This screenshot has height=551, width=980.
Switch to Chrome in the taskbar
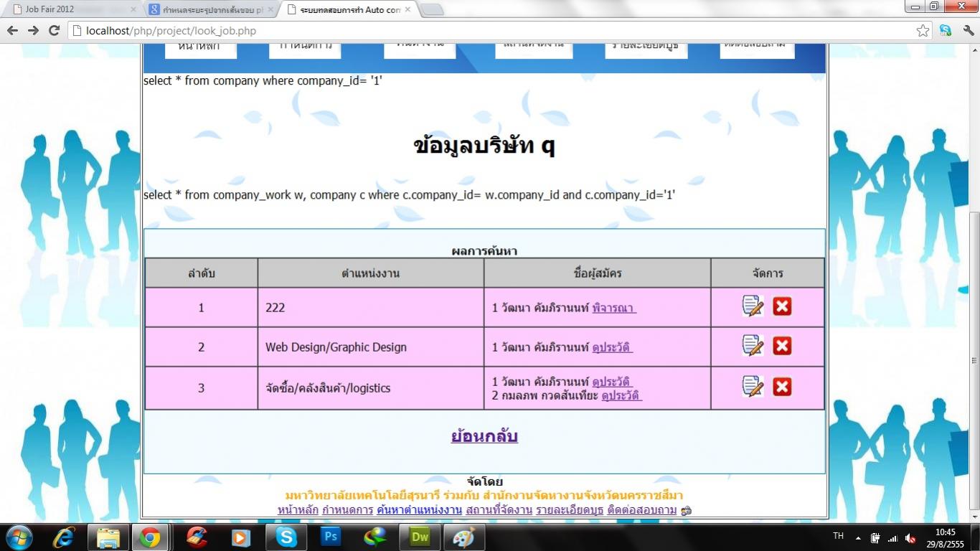click(x=150, y=537)
